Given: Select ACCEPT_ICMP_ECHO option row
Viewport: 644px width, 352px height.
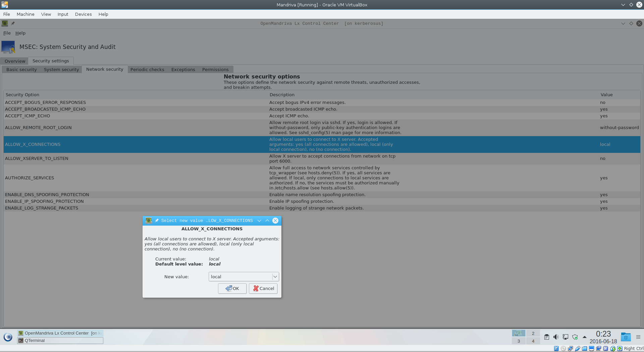Looking at the screenshot, I should (322, 116).
